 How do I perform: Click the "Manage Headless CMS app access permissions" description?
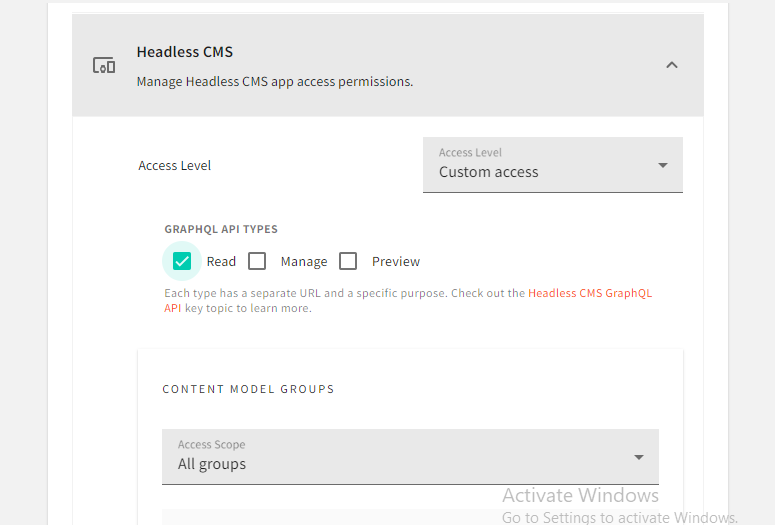pos(275,81)
